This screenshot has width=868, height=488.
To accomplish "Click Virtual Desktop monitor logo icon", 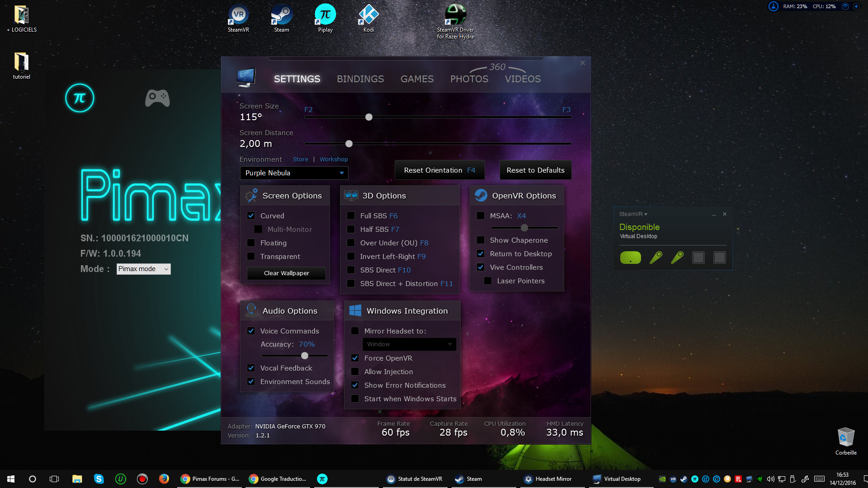I will [x=246, y=77].
